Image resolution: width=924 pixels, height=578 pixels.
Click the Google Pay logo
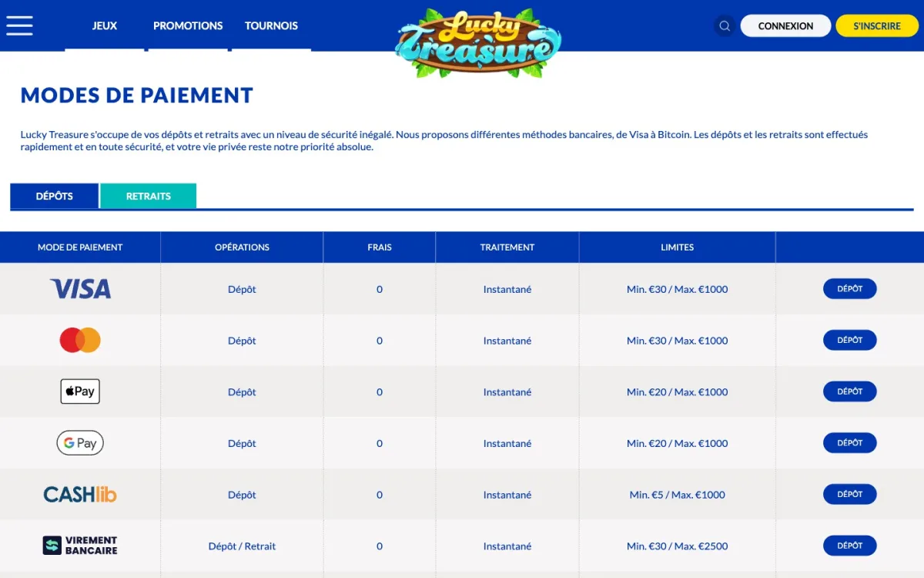[x=80, y=443]
